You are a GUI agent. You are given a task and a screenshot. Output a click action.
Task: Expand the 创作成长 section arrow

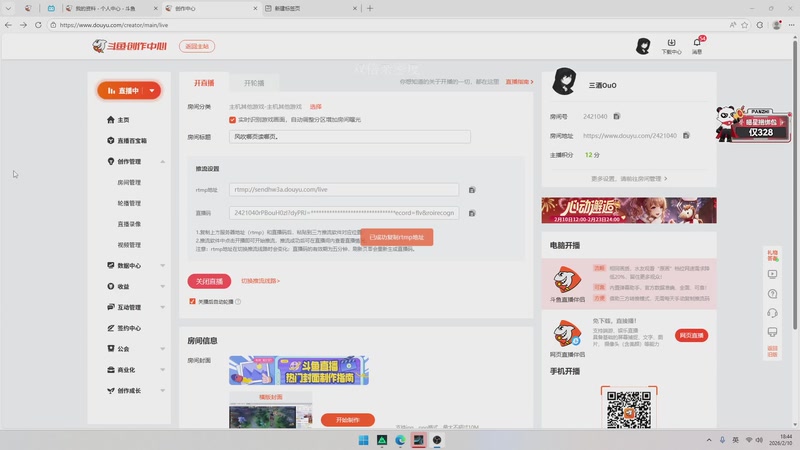[x=163, y=391]
